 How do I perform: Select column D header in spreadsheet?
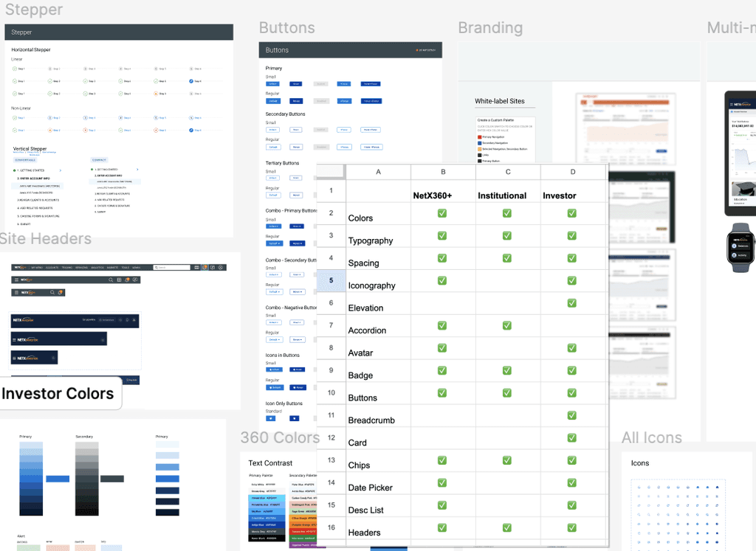point(573,172)
